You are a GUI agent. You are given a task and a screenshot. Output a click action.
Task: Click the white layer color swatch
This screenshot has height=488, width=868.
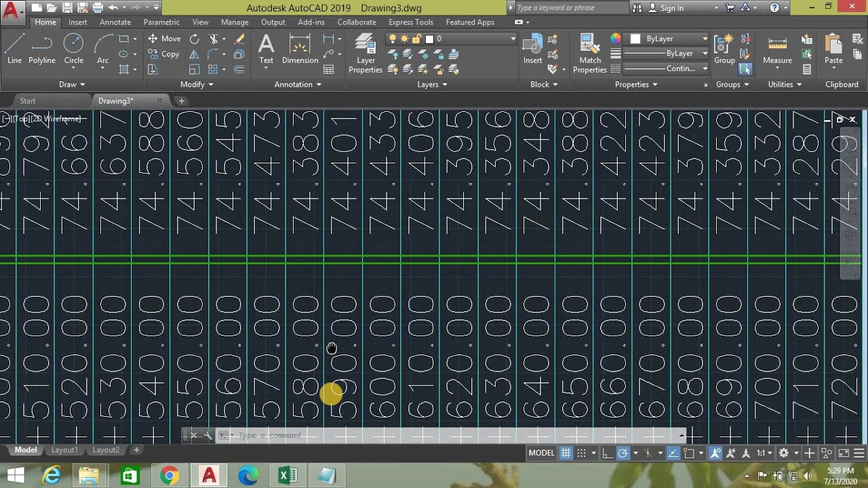click(x=429, y=39)
